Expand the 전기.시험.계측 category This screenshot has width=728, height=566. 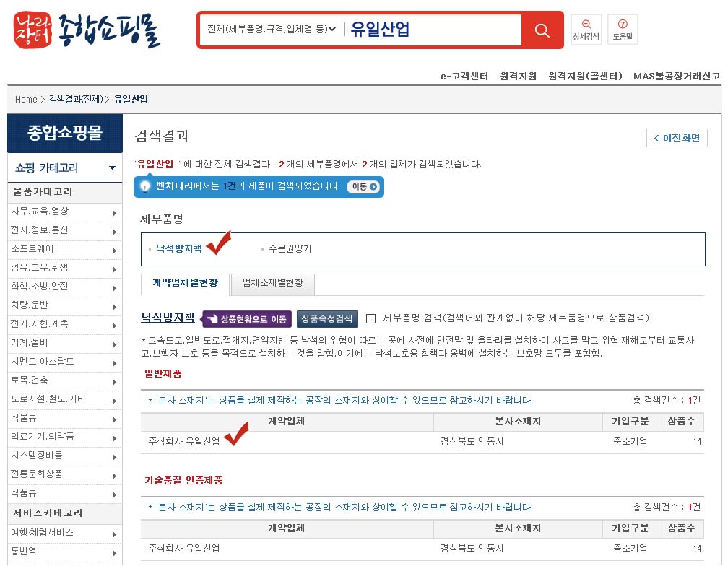65,324
